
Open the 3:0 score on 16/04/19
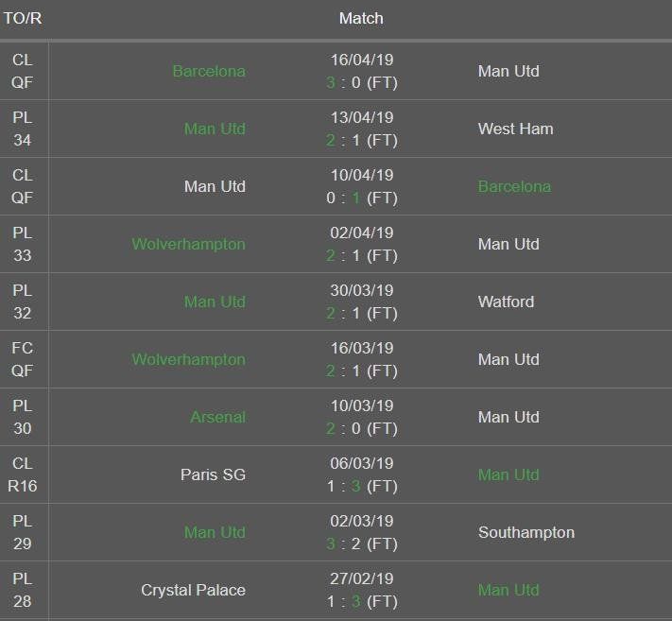coord(361,82)
